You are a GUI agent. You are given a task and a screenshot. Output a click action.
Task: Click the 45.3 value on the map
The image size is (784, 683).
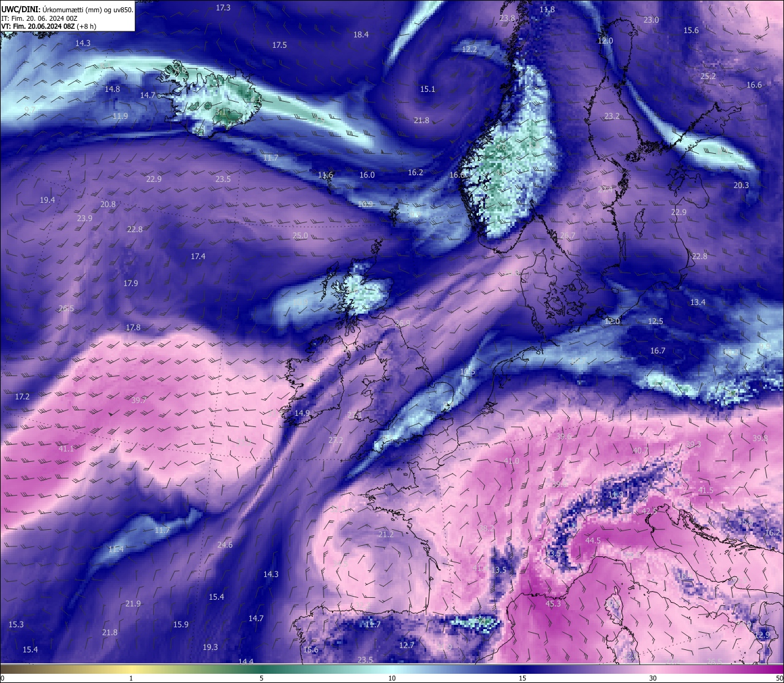pyautogui.click(x=553, y=603)
